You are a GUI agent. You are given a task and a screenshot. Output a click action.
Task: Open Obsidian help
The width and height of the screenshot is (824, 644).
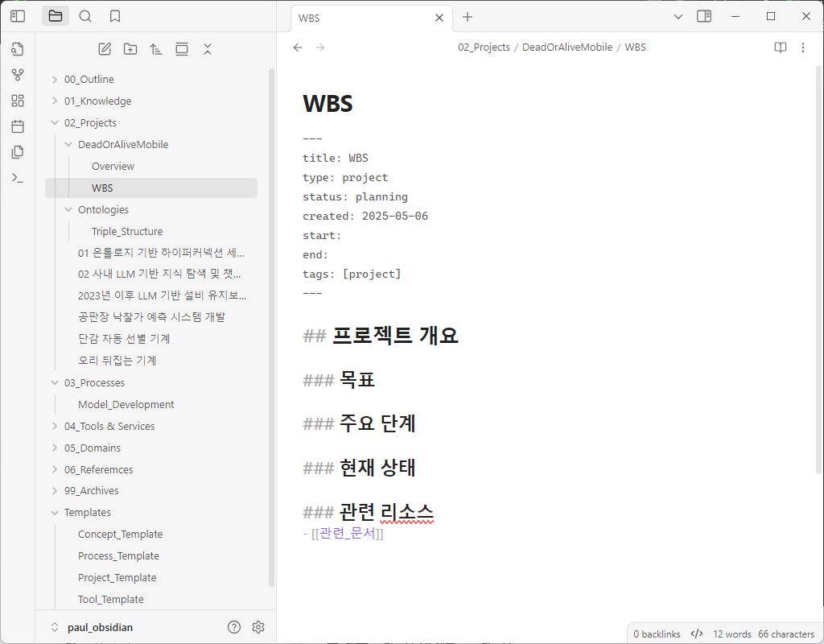pos(234,626)
